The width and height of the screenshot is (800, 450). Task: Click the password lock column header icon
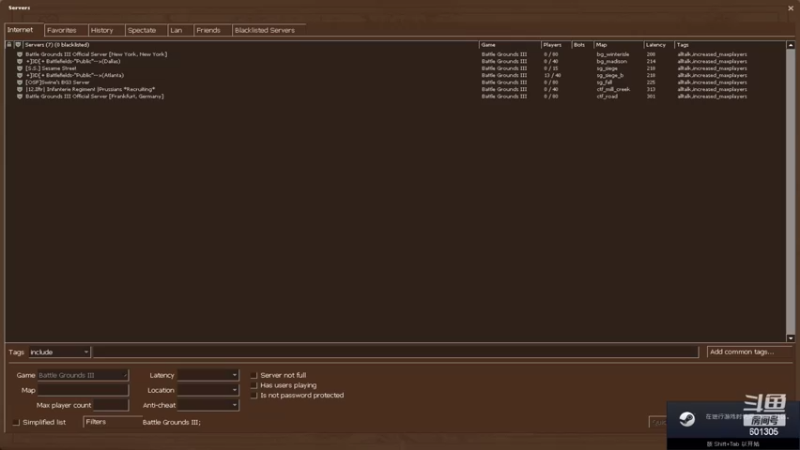point(9,45)
